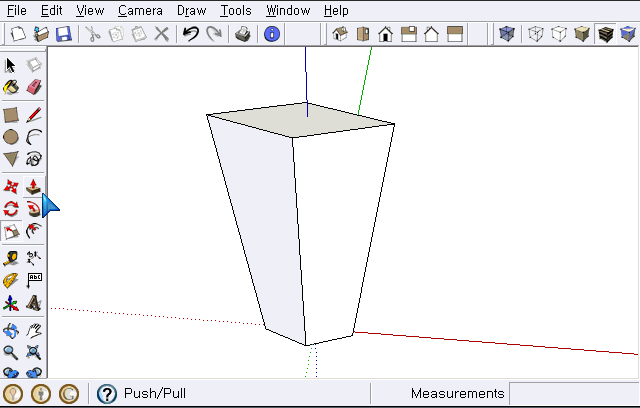Click the Cut scissors icon

click(93, 34)
